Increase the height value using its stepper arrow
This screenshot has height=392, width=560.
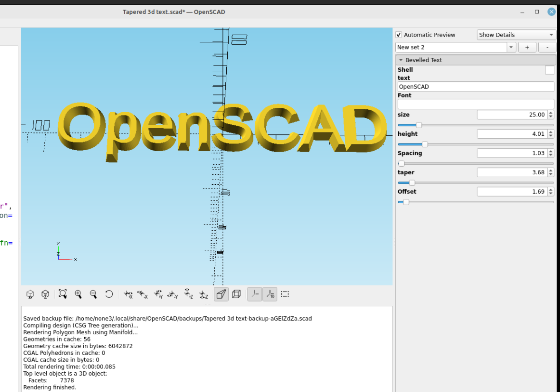coord(551,131)
